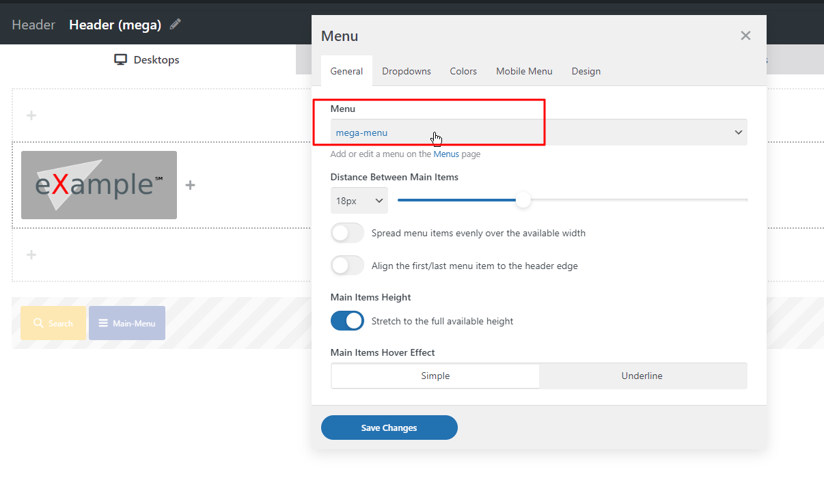Click the Header (mega) title
Viewport: 824px width, 504px height.
115,25
